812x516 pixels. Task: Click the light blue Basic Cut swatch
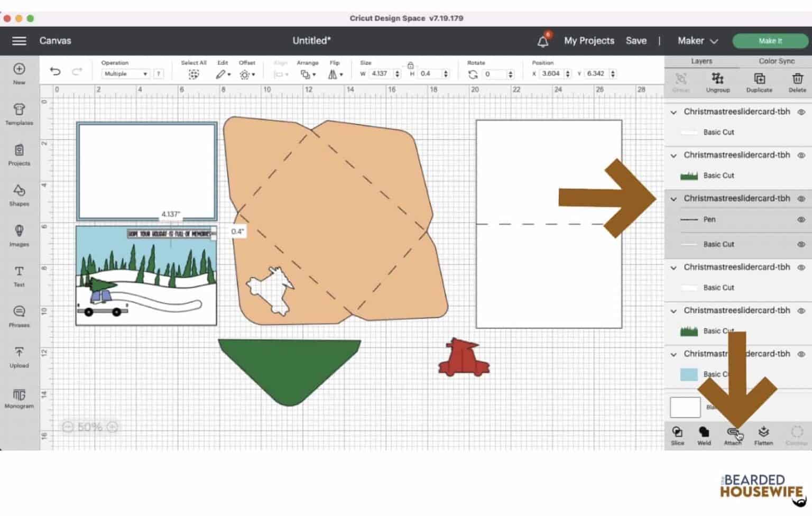[x=688, y=374]
